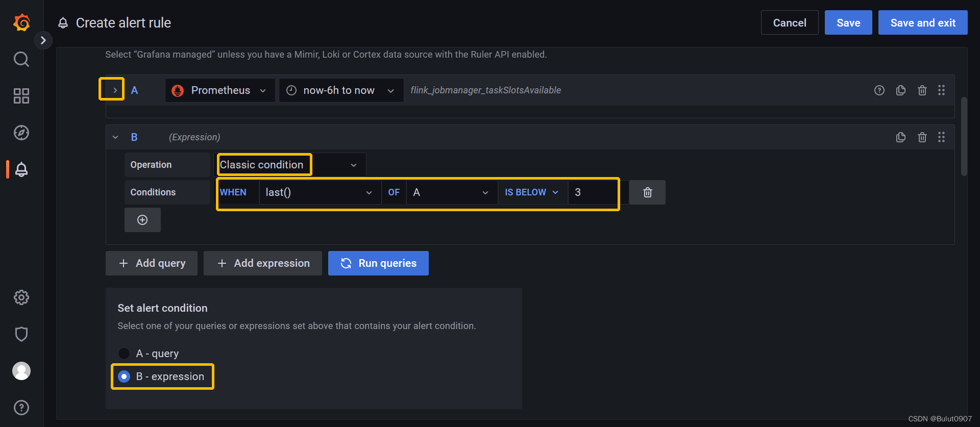Add new condition with plus button
This screenshot has width=980, height=427.
tap(142, 220)
